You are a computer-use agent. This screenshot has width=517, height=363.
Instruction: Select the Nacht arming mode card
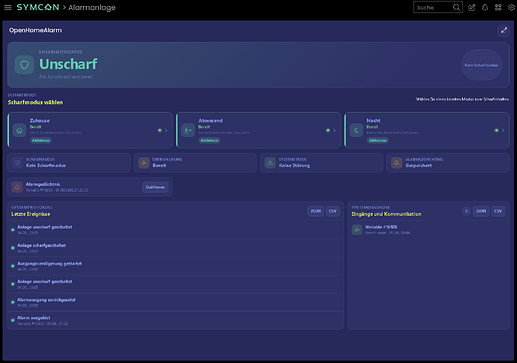click(x=427, y=130)
